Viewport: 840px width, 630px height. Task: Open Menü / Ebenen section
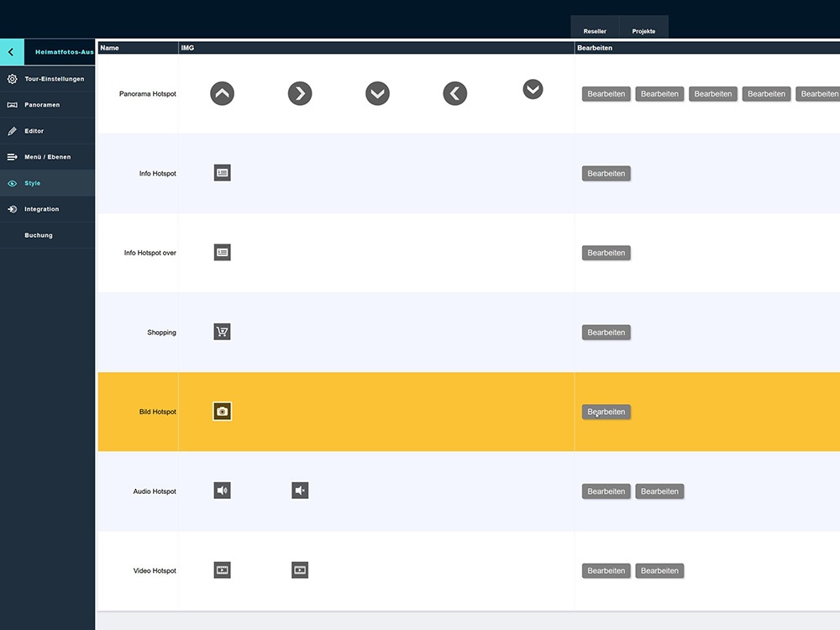[47, 157]
